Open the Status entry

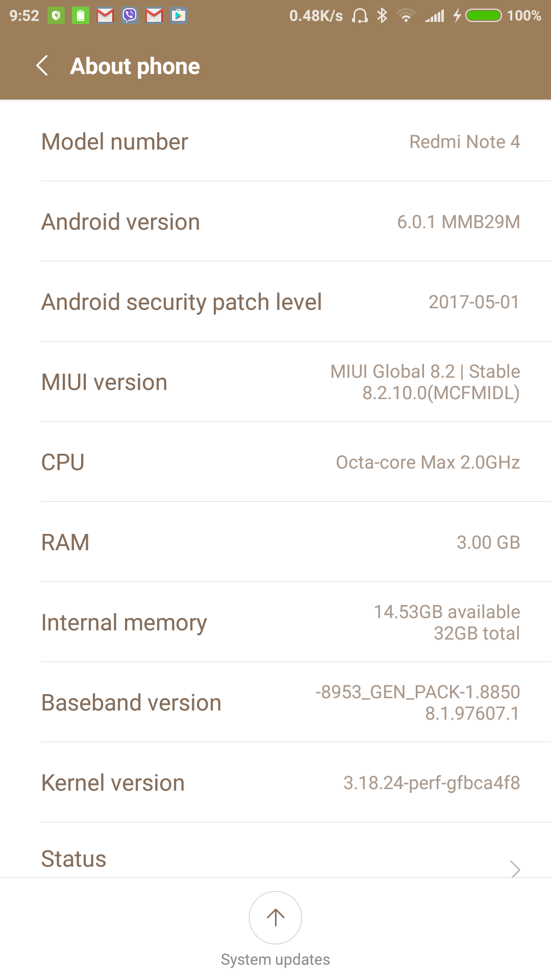[x=74, y=859]
